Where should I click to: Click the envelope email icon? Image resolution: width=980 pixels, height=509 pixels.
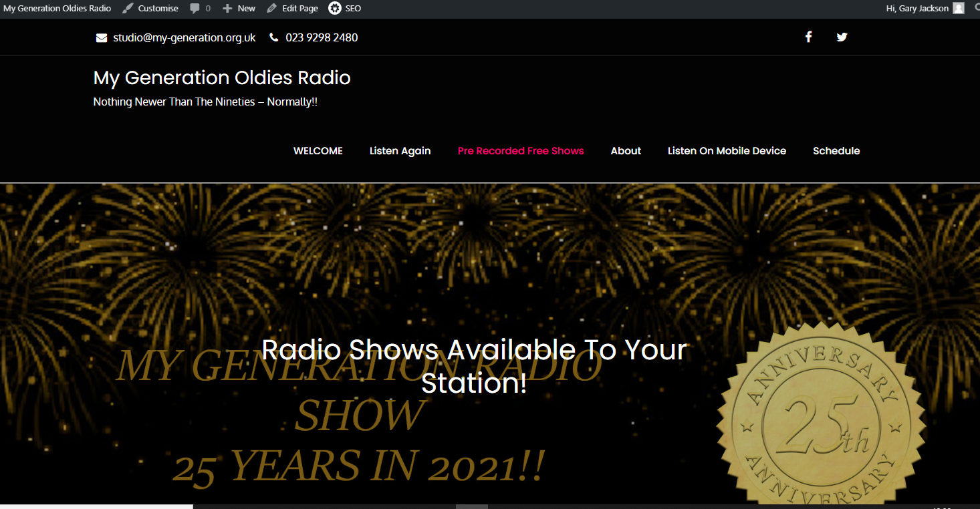tap(102, 38)
